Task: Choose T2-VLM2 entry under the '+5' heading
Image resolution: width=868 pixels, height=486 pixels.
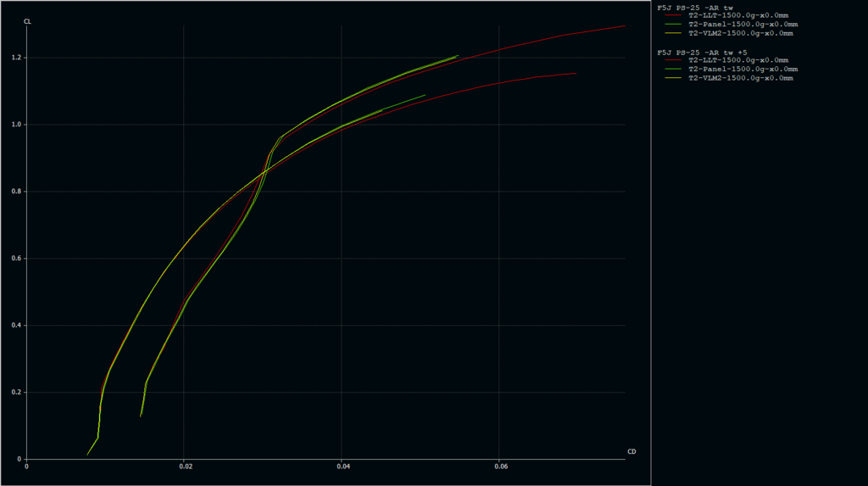Action: tap(741, 78)
